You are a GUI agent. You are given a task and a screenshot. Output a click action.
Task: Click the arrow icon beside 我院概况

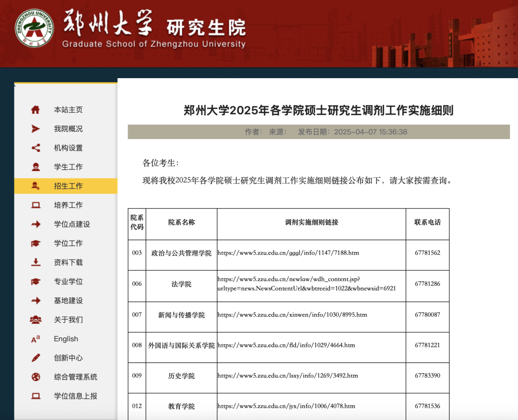click(35, 128)
